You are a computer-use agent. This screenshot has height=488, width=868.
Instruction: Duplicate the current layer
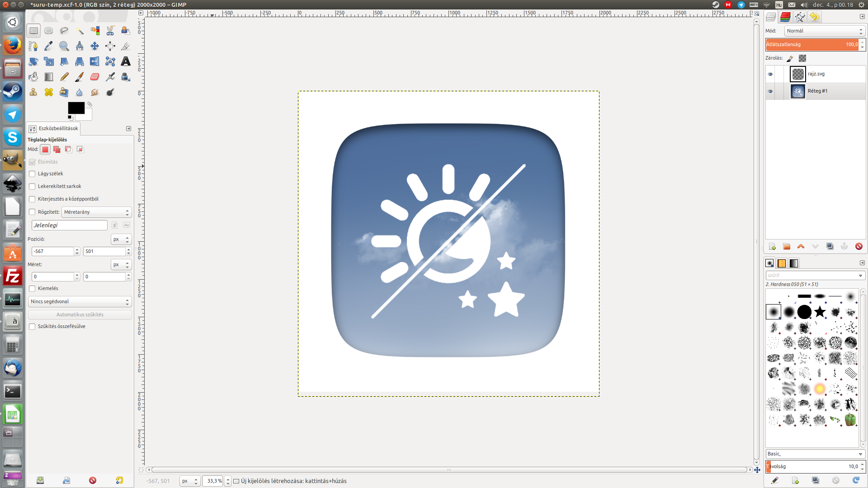click(830, 246)
